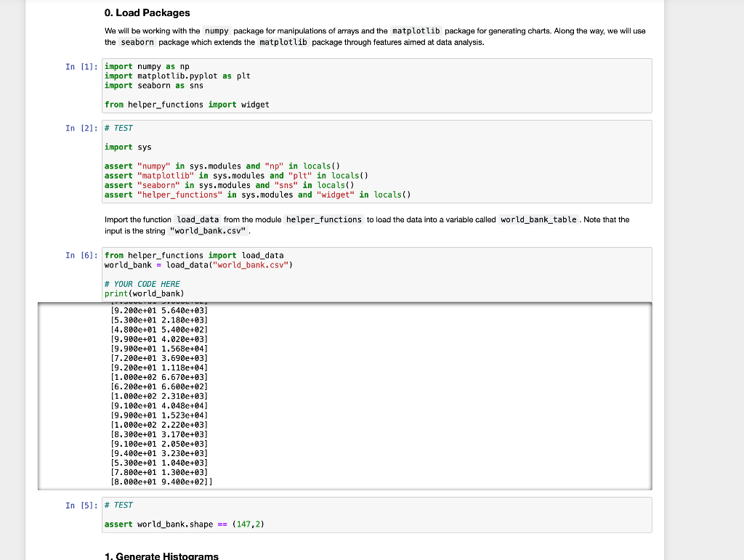Click the first code cell importing numpy
This screenshot has width=744, height=560.
(x=377, y=86)
